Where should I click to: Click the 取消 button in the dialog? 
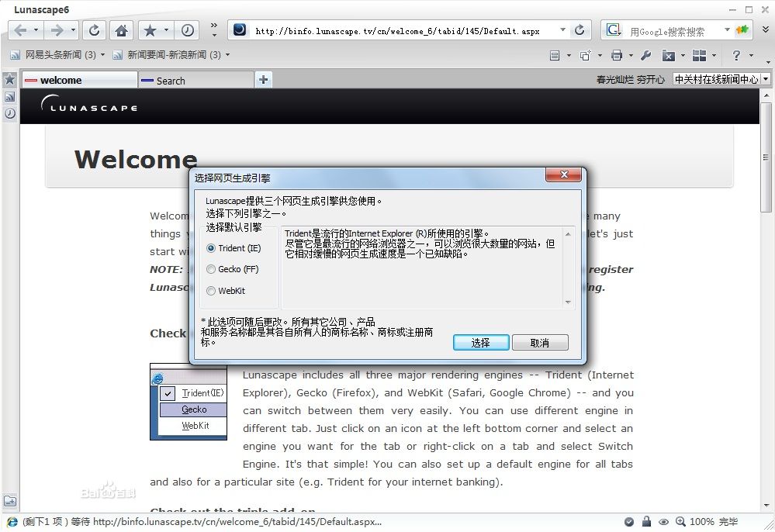pos(540,343)
